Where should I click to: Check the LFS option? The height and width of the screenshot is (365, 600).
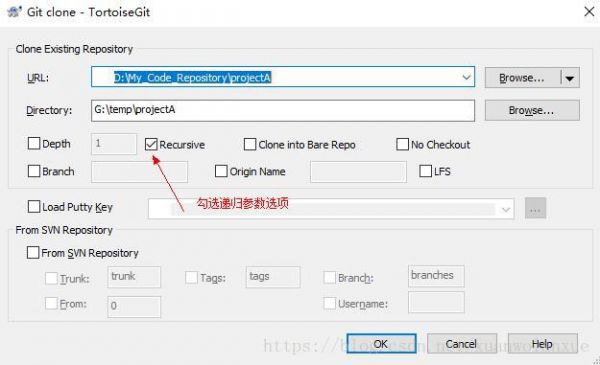click(426, 171)
